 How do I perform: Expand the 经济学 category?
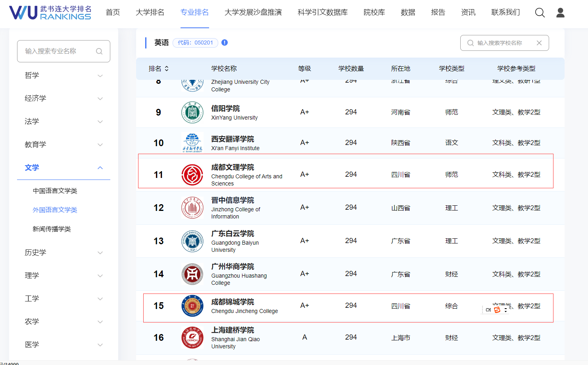pyautogui.click(x=100, y=98)
